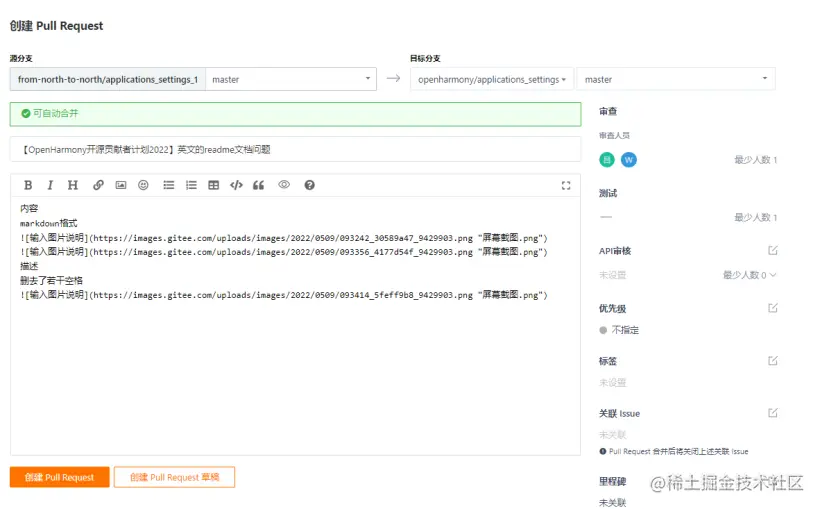This screenshot has width=820, height=509.
Task: Open the target repository openharmony/applications_settings dropdown
Action: (x=492, y=79)
